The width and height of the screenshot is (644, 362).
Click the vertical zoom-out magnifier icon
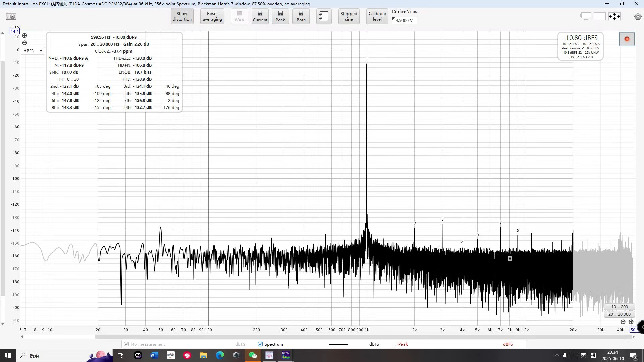pos(24,43)
